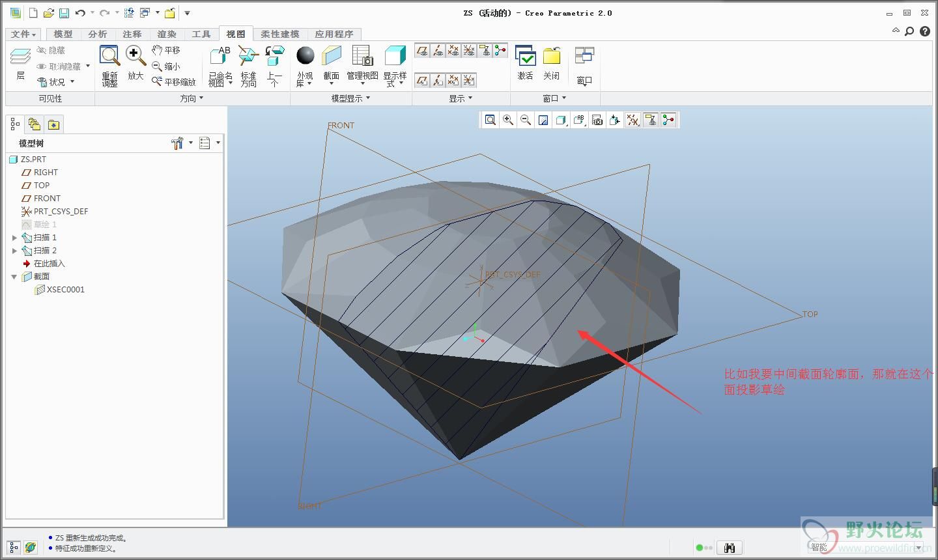Click the Regenerate model icon in quick access toolbar

click(x=129, y=13)
